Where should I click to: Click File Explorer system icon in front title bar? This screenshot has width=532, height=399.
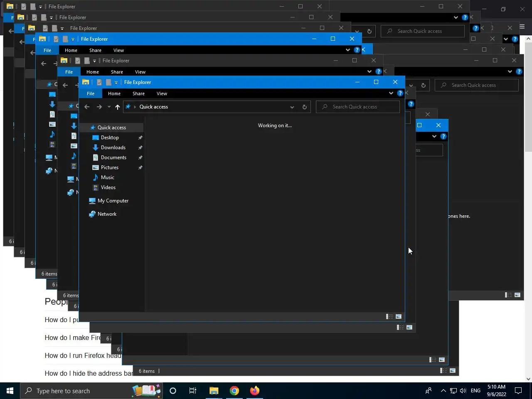tap(86, 82)
